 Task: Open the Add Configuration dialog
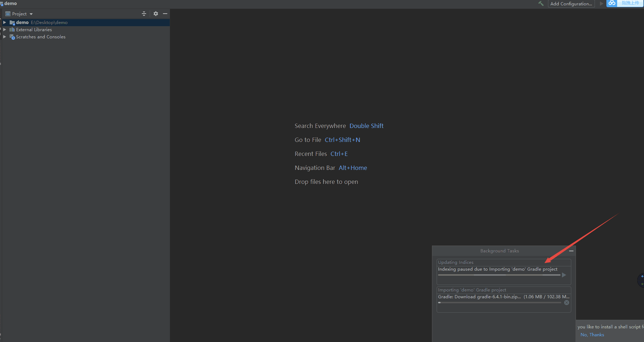tap(571, 4)
